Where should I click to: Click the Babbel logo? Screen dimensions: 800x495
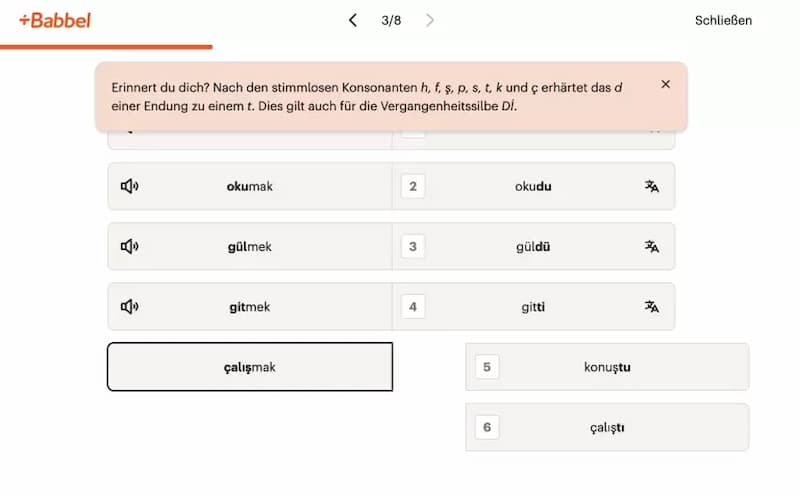(x=55, y=20)
